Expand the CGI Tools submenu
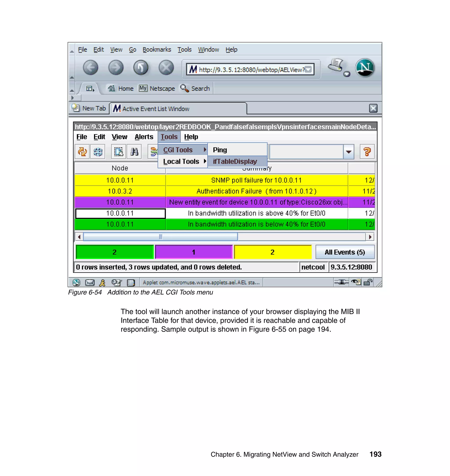Screen dimensions: 450x476 pos(183,150)
